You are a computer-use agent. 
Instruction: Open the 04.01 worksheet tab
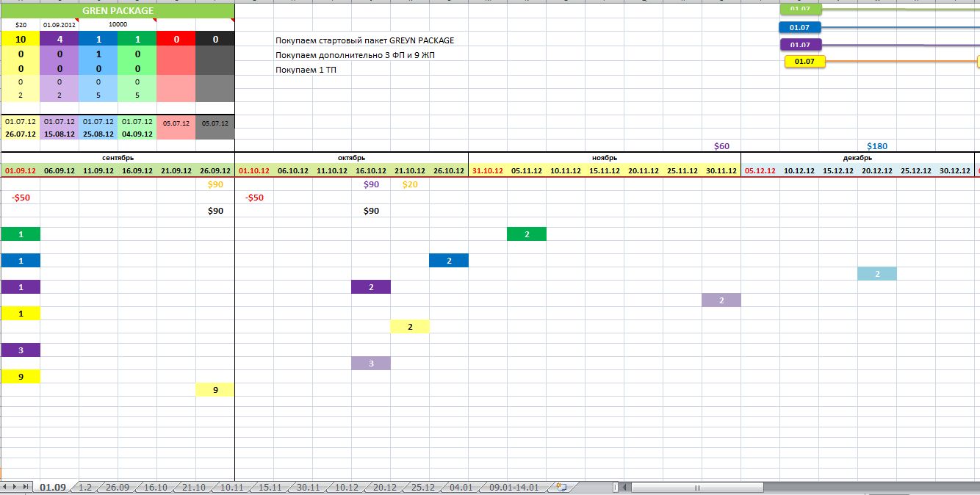(x=461, y=487)
